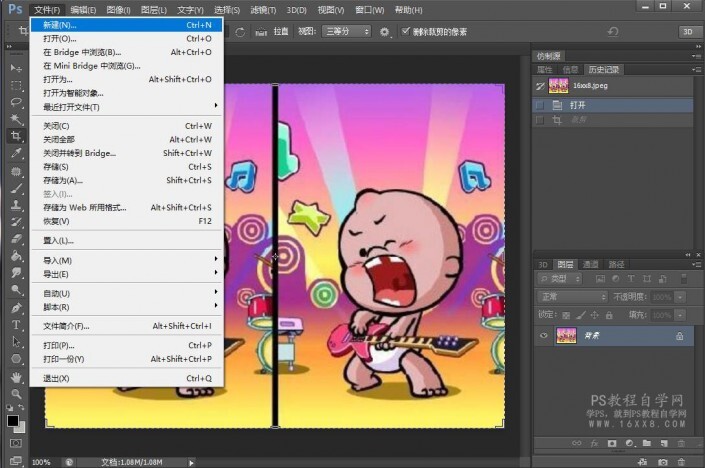
Task: Hide the 背景 layer with eye icon
Action: [544, 336]
